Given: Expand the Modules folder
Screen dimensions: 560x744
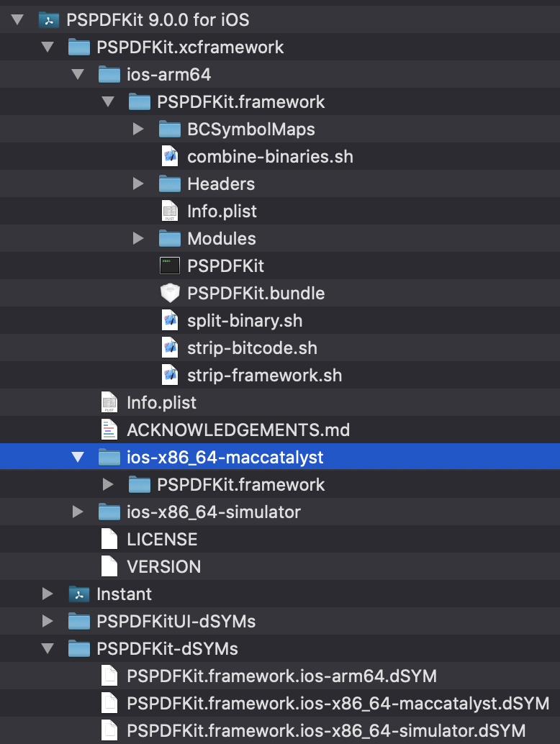Looking at the screenshot, I should (138, 238).
